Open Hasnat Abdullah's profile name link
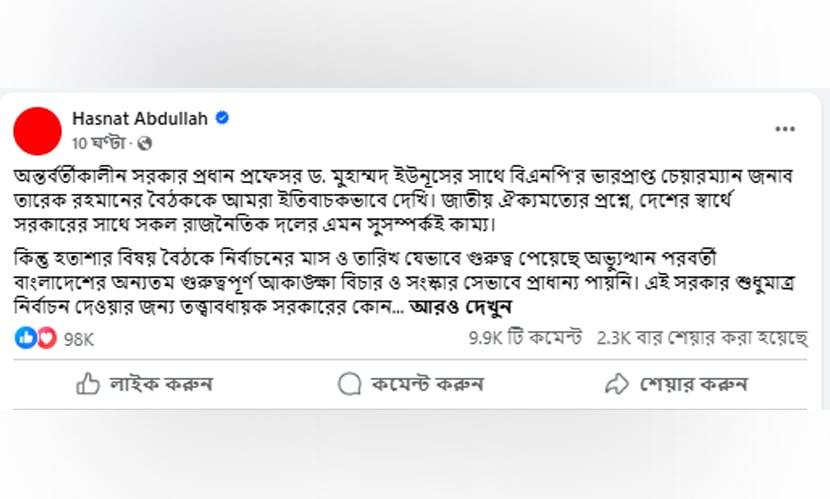Viewport: 830px width, 499px height. pyautogui.click(x=140, y=119)
